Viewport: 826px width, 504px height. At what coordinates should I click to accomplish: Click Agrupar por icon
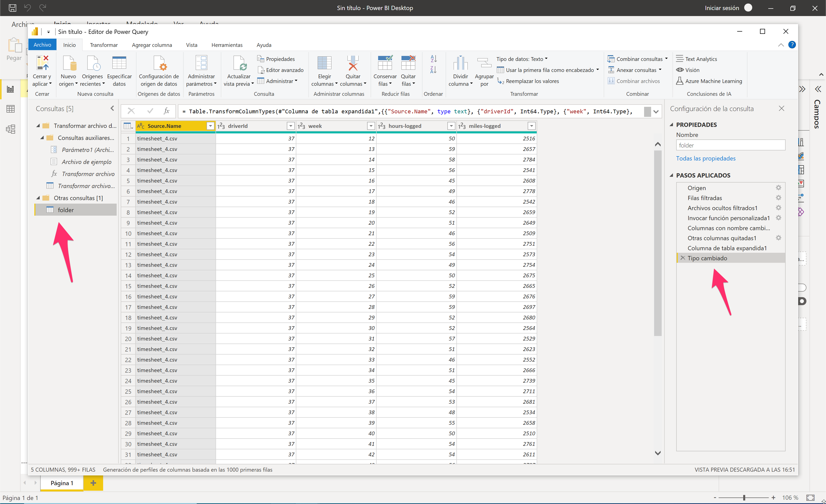click(484, 63)
